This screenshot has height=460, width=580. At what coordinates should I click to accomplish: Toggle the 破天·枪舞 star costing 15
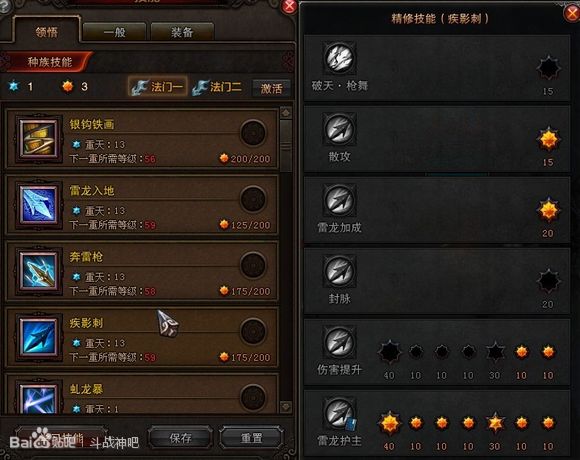click(x=548, y=68)
